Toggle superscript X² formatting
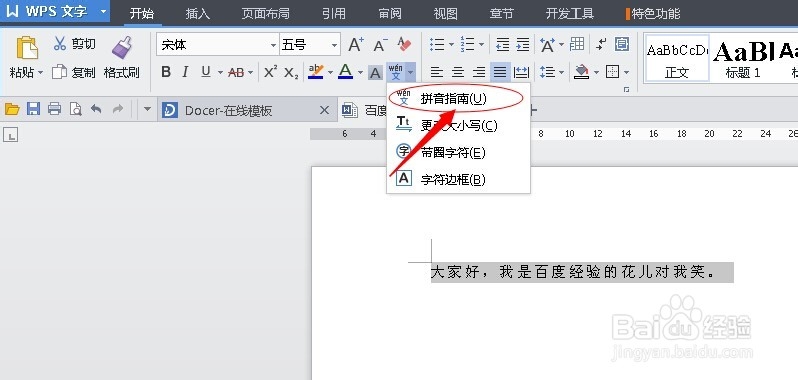The image size is (798, 380). 271,72
